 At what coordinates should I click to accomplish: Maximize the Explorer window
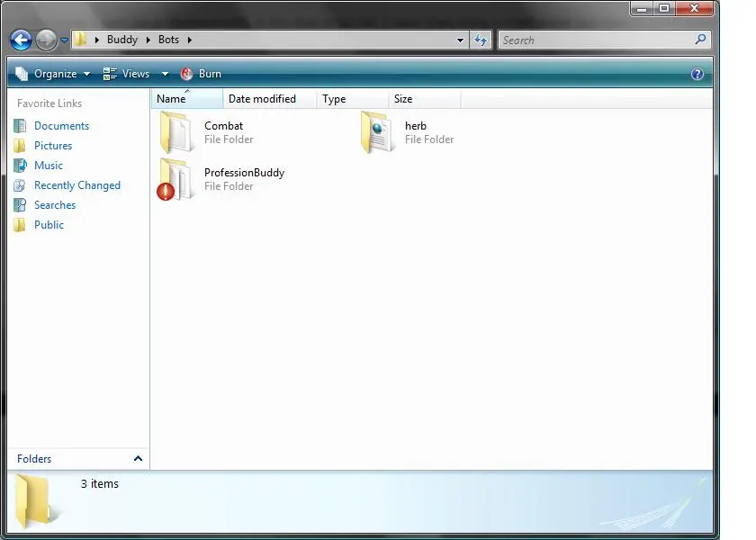click(664, 8)
